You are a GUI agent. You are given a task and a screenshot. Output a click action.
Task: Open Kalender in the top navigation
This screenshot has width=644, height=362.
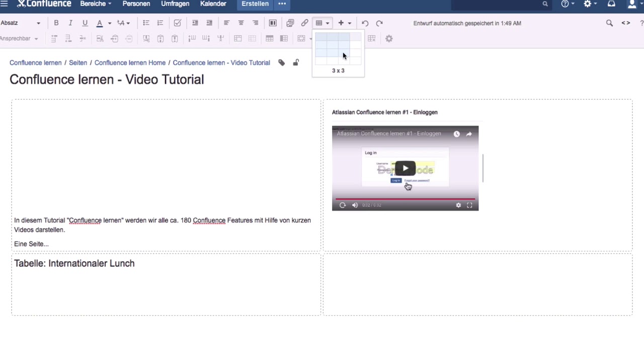(213, 4)
